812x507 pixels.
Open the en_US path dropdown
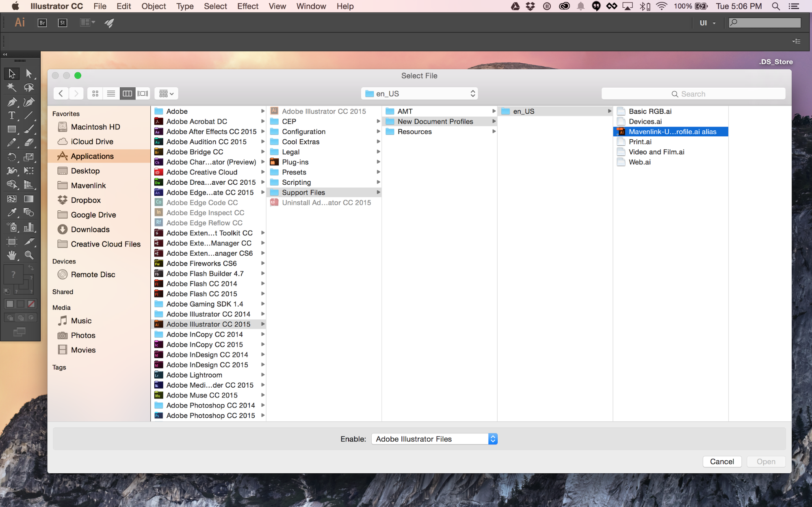point(419,94)
